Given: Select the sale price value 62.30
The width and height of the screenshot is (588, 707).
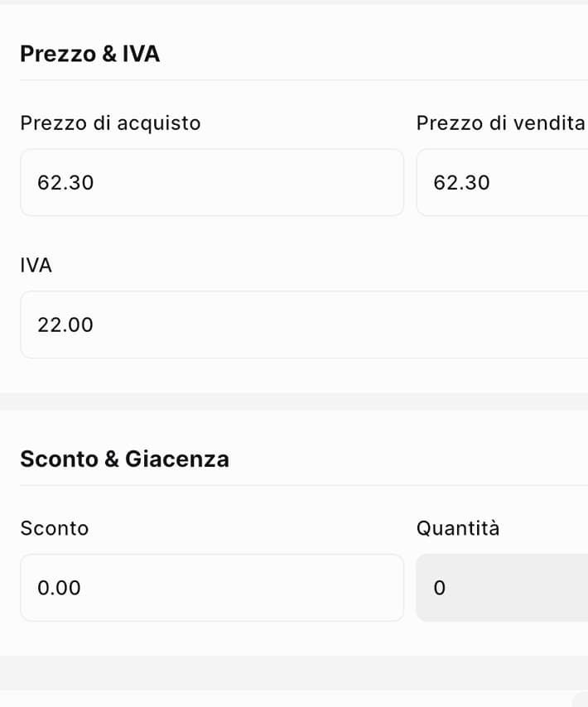Looking at the screenshot, I should coord(461,183).
